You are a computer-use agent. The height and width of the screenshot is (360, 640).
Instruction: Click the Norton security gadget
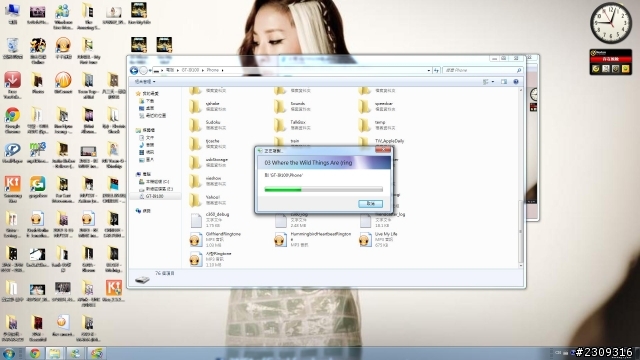coord(611,62)
